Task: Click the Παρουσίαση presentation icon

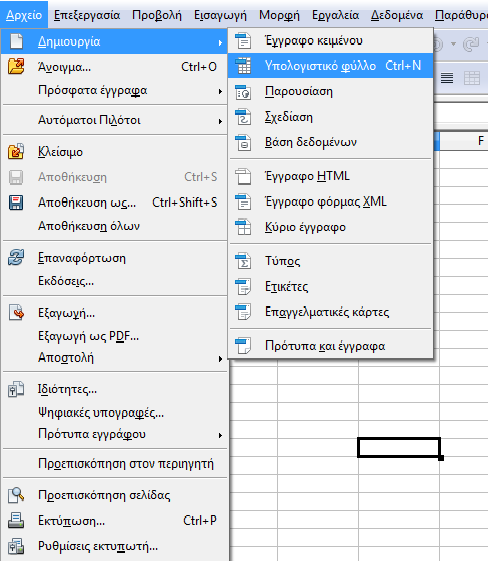Action: pyautogui.click(x=243, y=92)
